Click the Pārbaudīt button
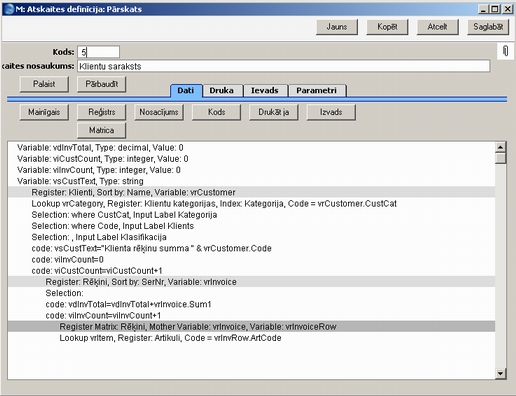 [x=101, y=84]
